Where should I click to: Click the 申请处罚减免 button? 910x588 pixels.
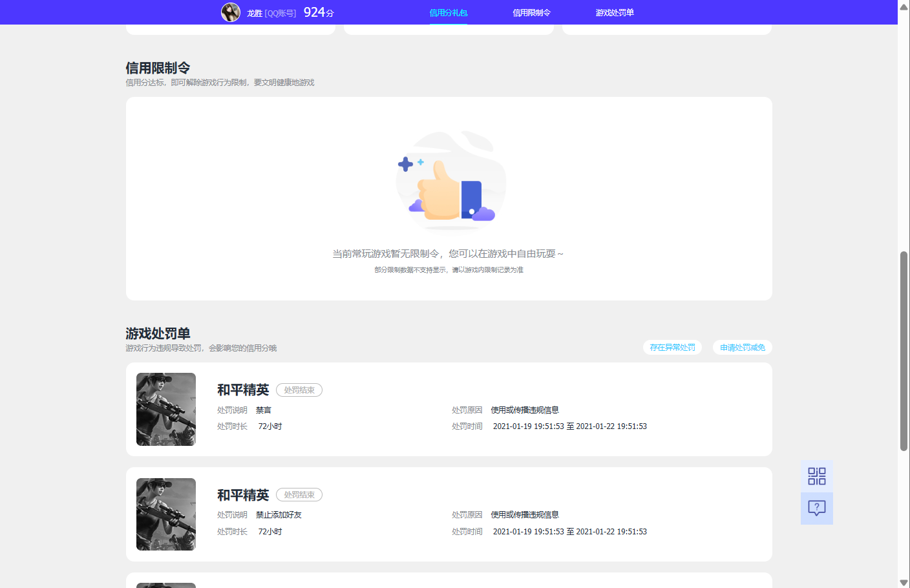tap(742, 348)
